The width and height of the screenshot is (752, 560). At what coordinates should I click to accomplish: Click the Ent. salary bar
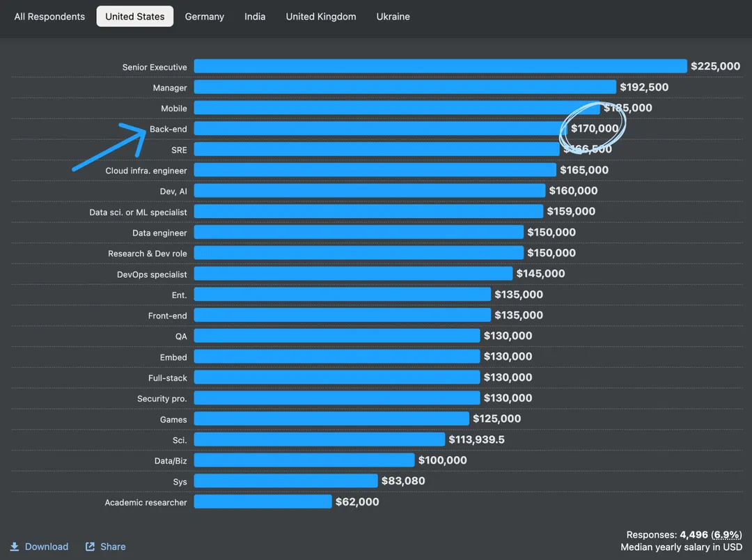[343, 294]
